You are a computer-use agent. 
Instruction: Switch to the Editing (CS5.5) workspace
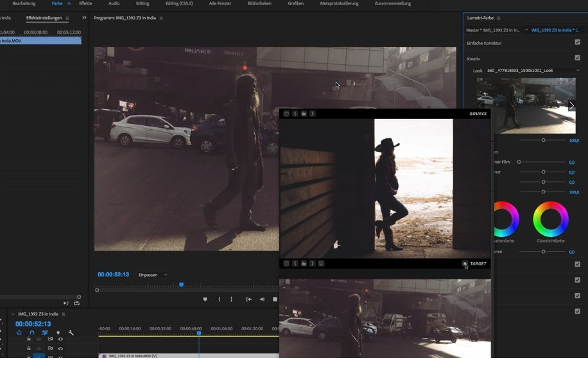[179, 3]
